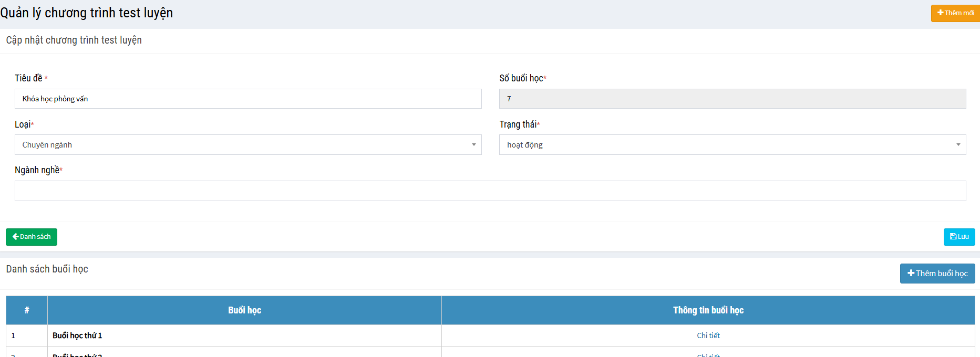The width and height of the screenshot is (980, 357).
Task: Expand the Trạng thái dropdown arrow
Action: tap(958, 145)
